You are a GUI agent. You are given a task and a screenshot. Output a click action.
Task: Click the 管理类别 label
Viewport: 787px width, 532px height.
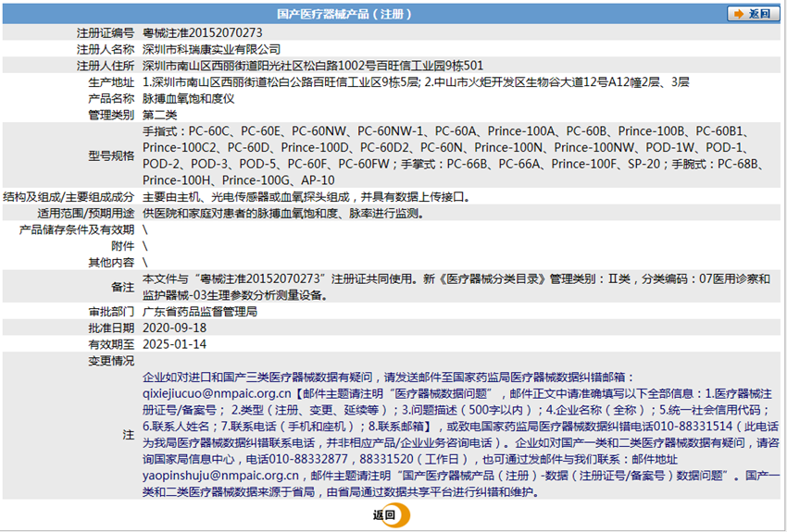[x=111, y=115]
